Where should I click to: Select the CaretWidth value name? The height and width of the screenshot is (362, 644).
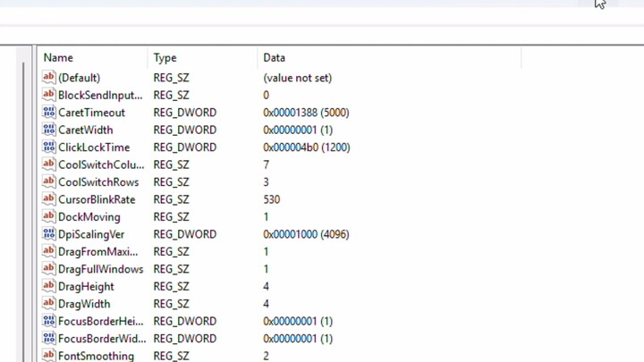click(x=86, y=130)
